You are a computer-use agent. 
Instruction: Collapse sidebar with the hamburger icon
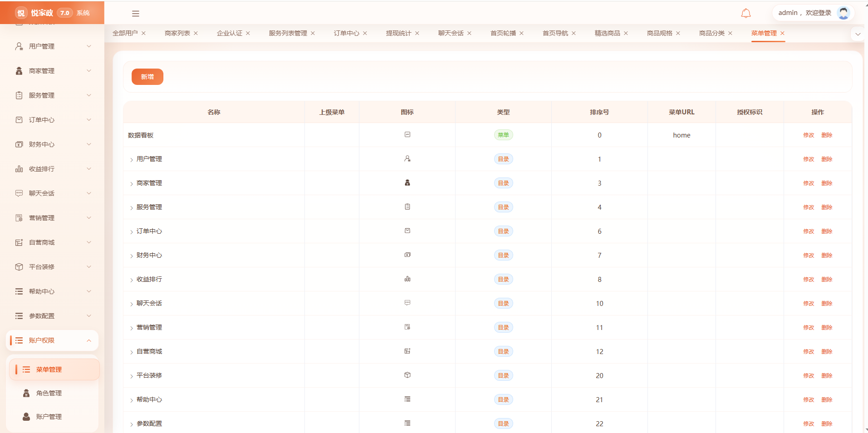136,14
